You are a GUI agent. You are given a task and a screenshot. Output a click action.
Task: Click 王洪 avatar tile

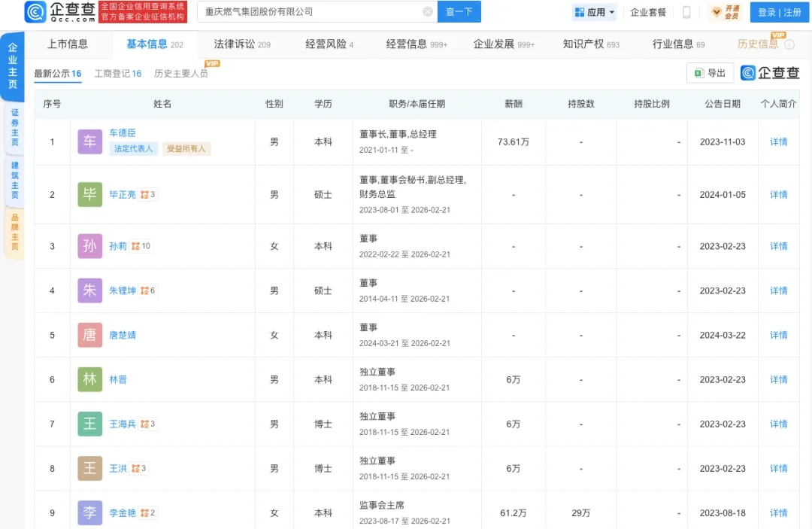point(89,468)
